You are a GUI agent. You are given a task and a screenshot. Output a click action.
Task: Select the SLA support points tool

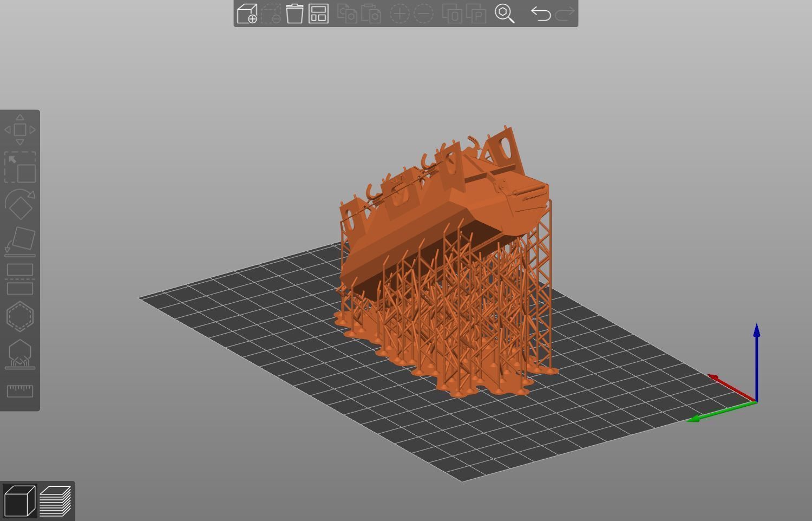tap(20, 354)
